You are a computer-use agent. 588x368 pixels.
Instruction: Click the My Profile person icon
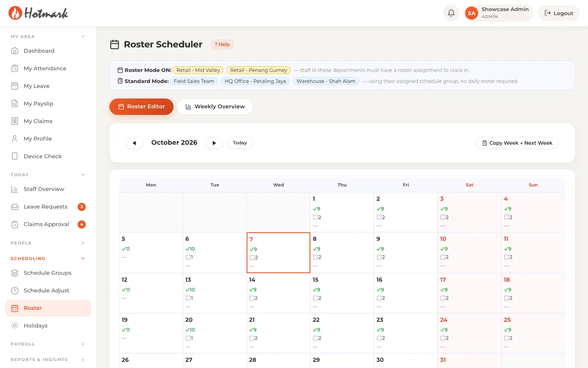click(x=15, y=139)
